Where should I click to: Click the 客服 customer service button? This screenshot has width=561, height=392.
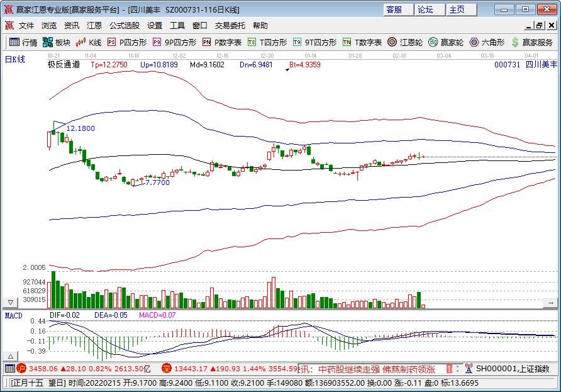(398, 9)
